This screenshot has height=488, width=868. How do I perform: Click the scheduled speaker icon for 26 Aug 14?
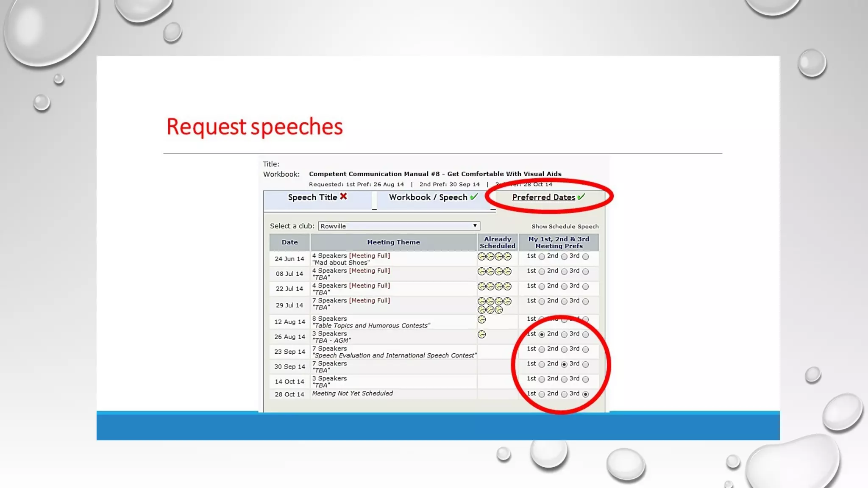click(x=481, y=335)
